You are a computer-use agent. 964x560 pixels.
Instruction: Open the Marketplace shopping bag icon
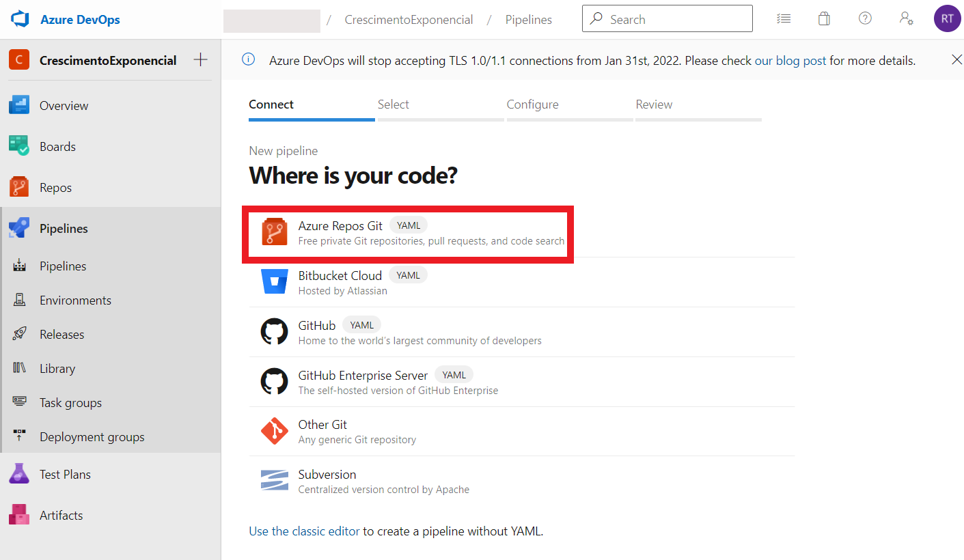(825, 19)
